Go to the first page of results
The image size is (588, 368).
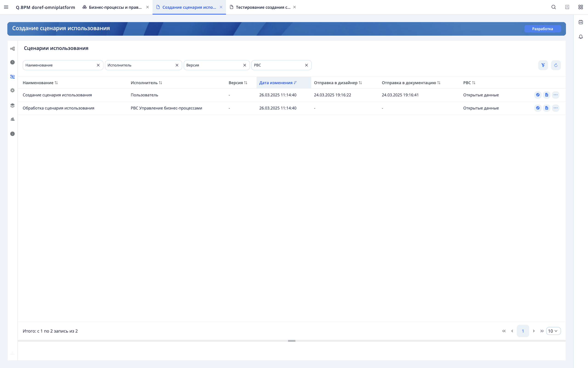[x=504, y=331]
